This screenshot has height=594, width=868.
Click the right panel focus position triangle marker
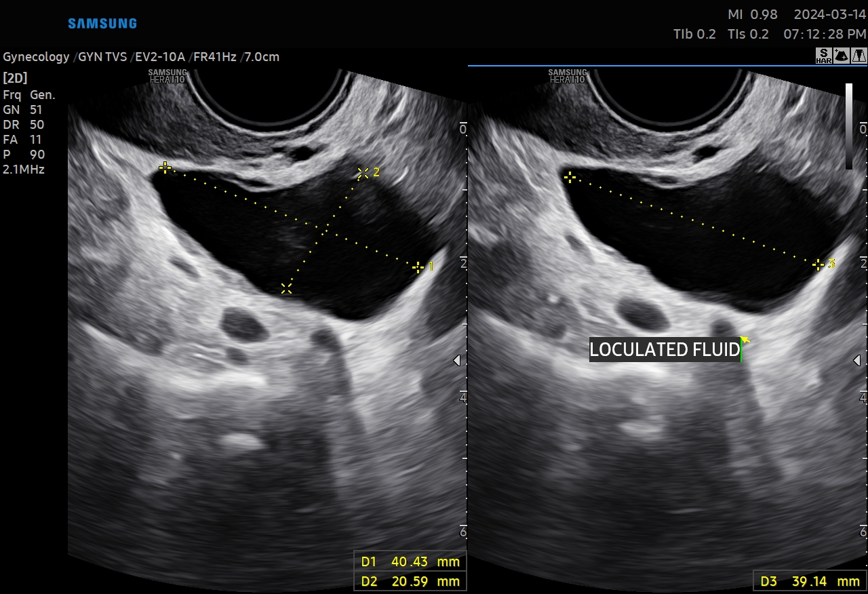(859, 361)
